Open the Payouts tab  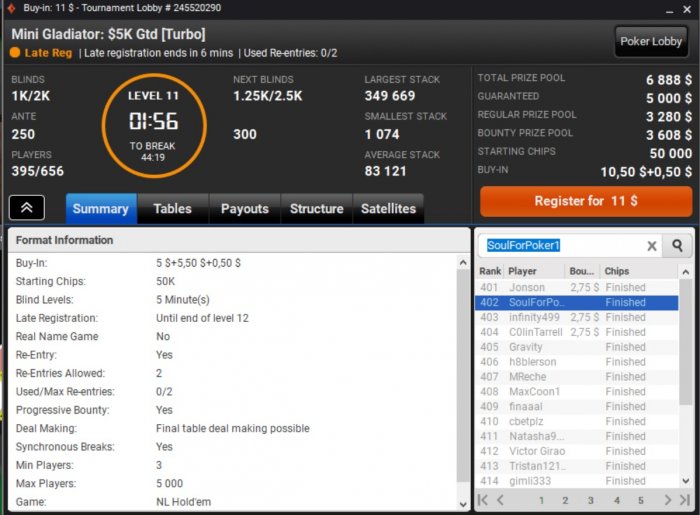[x=245, y=208]
